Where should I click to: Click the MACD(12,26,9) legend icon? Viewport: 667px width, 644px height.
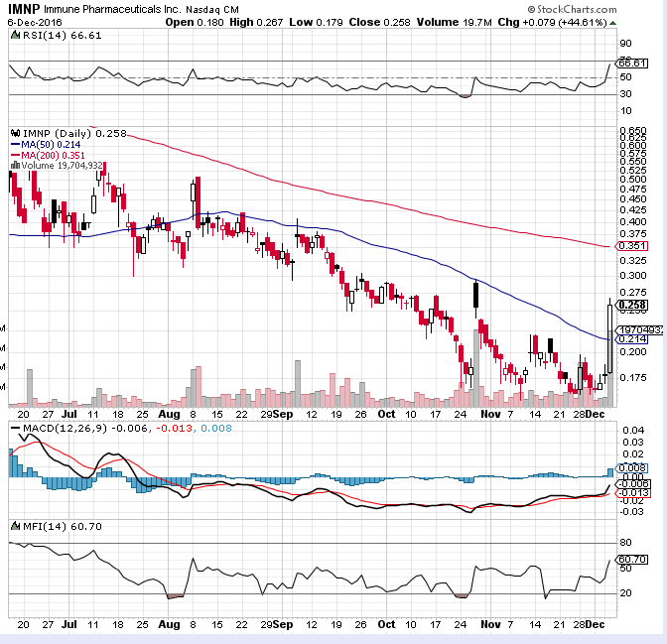pyautogui.click(x=13, y=428)
